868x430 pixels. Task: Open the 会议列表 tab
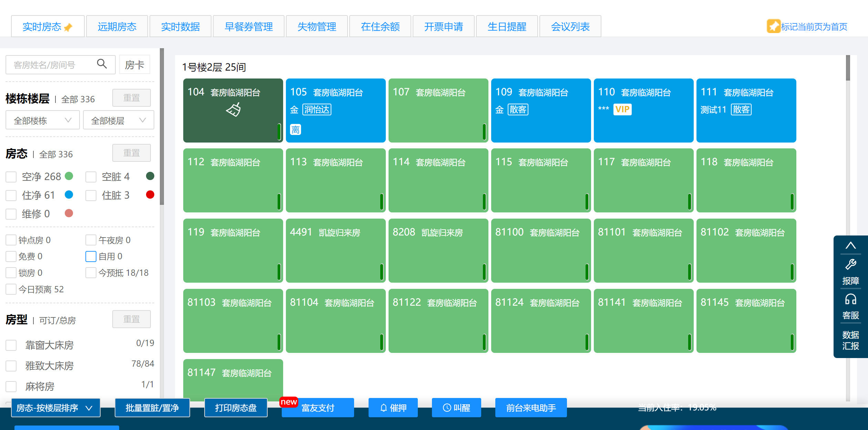pos(570,27)
